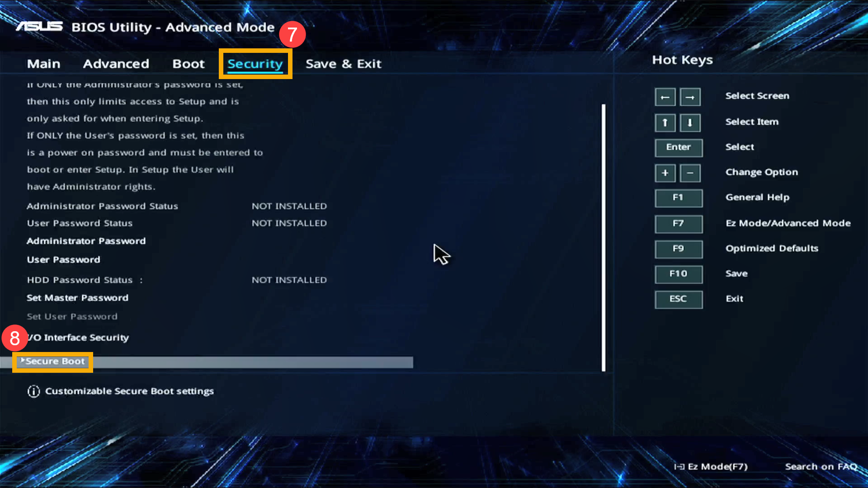Press ESC to Exit BIOS
The height and width of the screenshot is (488, 868).
[x=678, y=299]
